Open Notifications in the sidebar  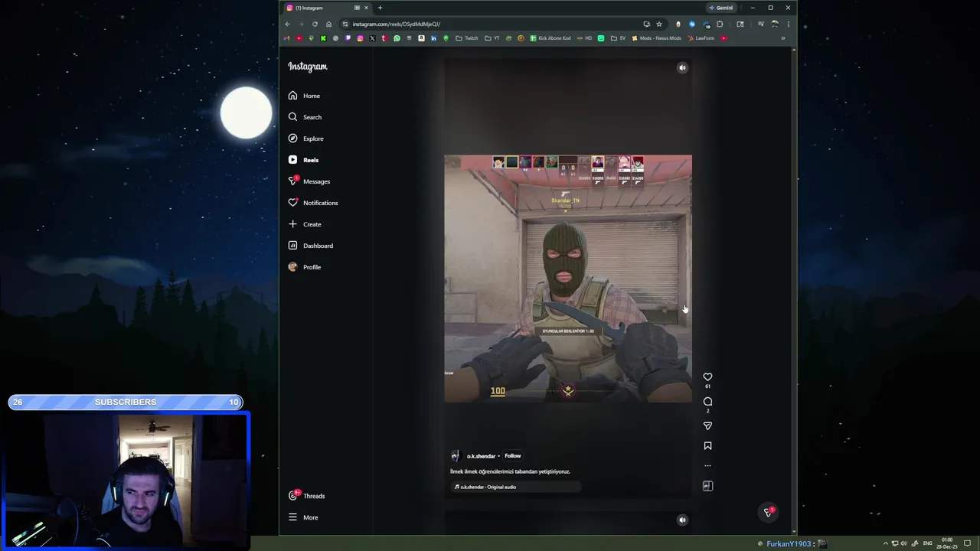click(313, 203)
